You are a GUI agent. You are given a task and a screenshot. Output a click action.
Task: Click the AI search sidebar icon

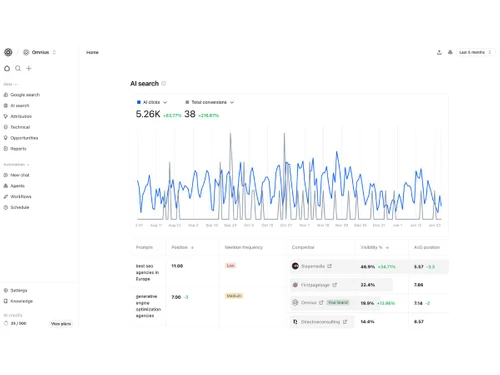[6, 105]
